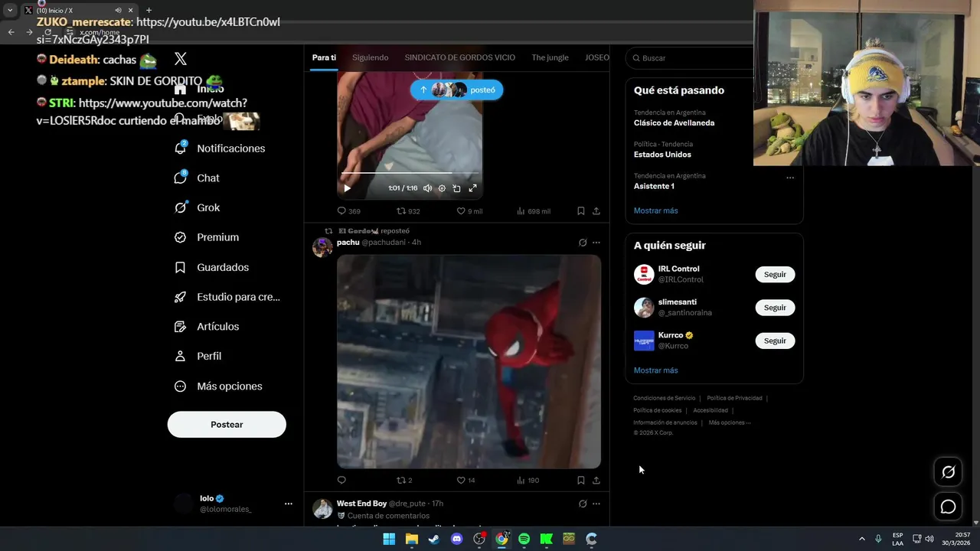
Task: Click the Windows Start button
Action: pos(389,539)
